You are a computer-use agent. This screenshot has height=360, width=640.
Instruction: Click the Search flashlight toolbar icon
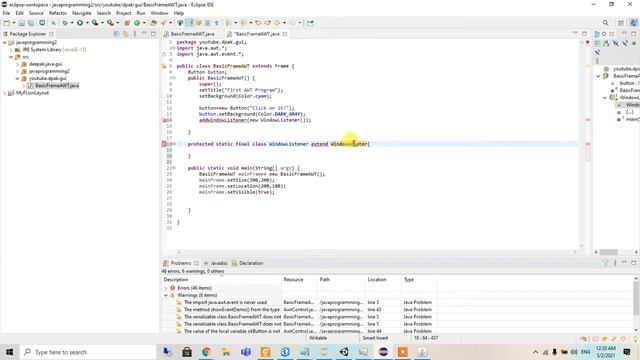coord(163,23)
